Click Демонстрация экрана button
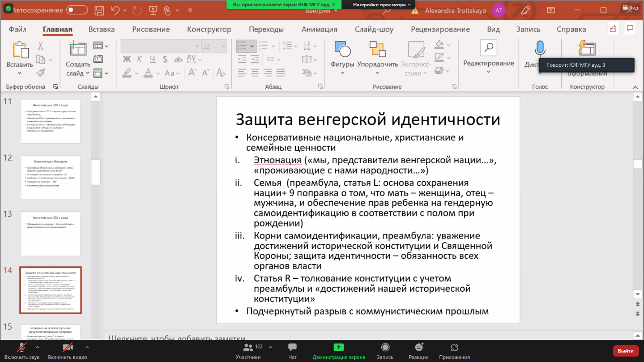Image resolution: width=644 pixels, height=362 pixels. [339, 351]
